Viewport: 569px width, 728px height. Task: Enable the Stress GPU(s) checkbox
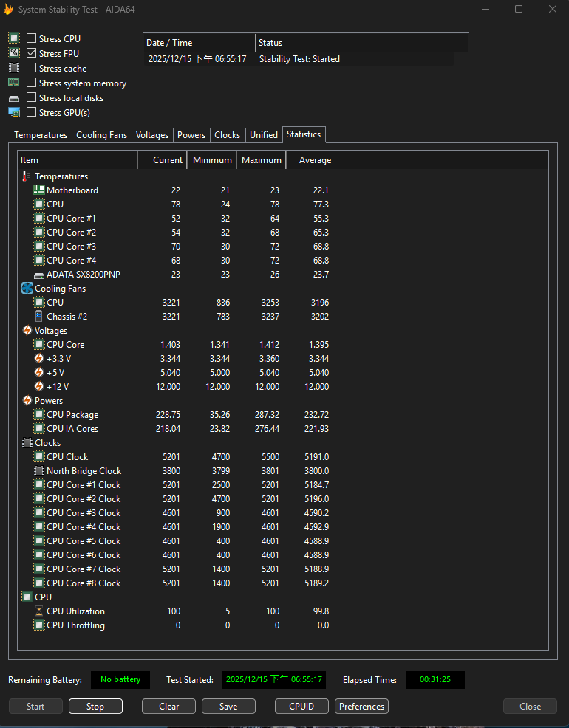coord(32,112)
